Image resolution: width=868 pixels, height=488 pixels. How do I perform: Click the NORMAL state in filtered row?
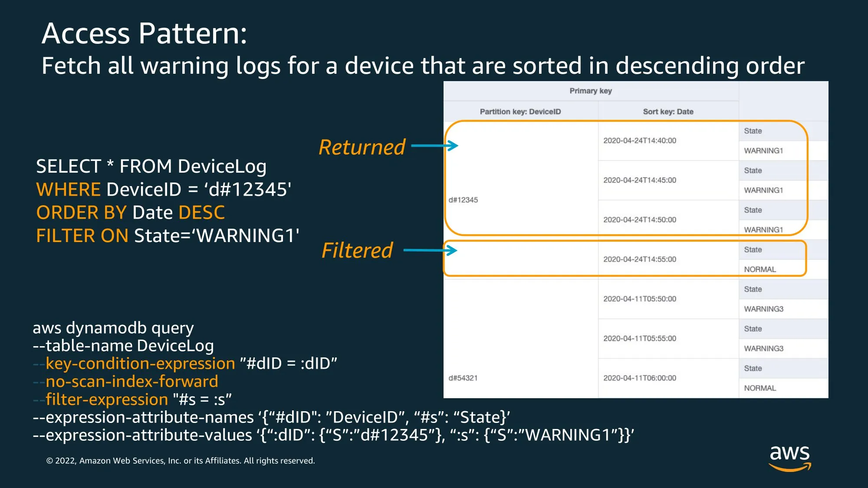pos(759,269)
